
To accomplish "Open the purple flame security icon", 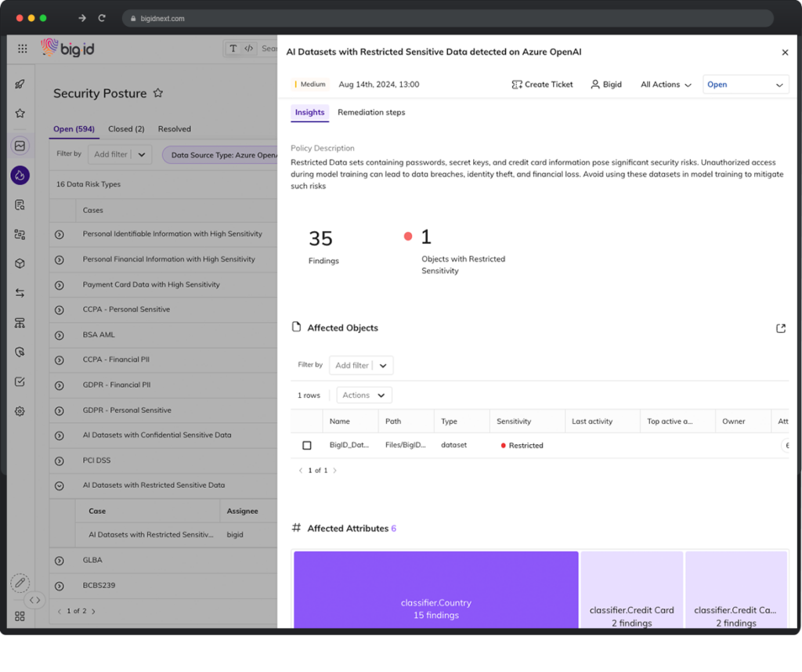I will coord(20,175).
